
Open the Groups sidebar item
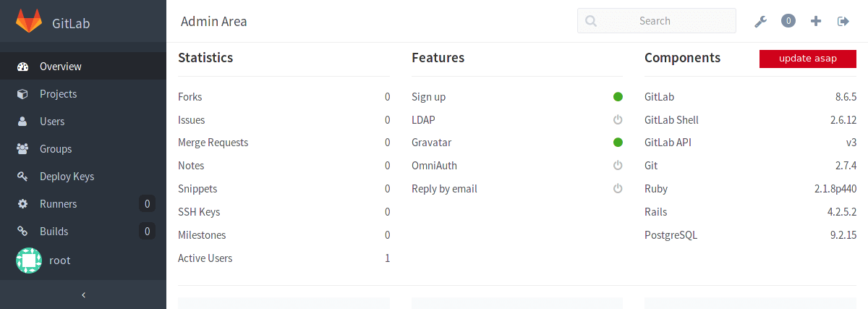click(x=83, y=149)
